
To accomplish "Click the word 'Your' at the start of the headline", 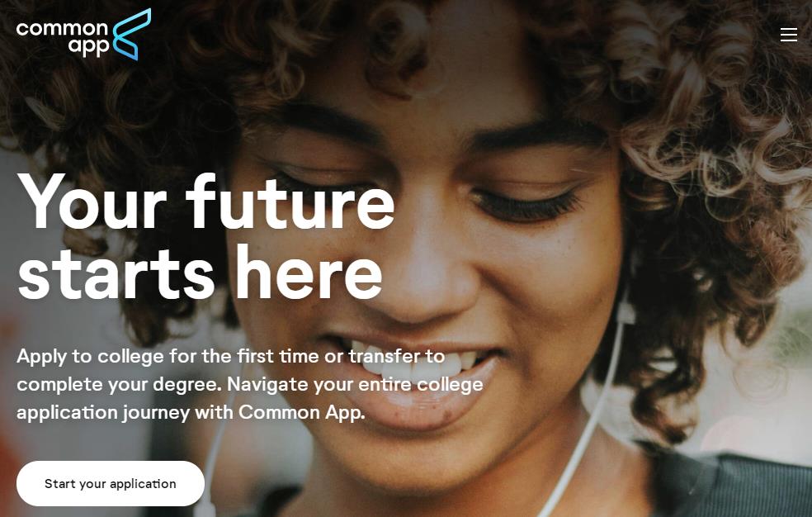I will [x=92, y=202].
